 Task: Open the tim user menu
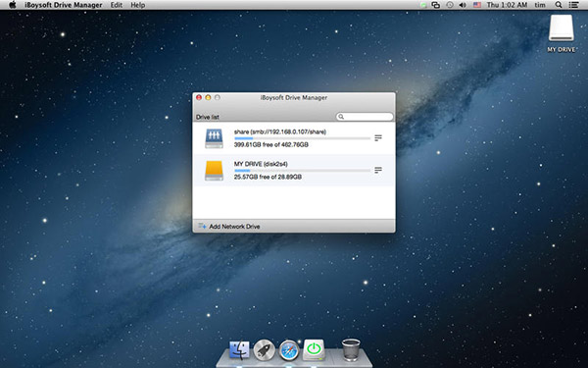pyautogui.click(x=540, y=5)
